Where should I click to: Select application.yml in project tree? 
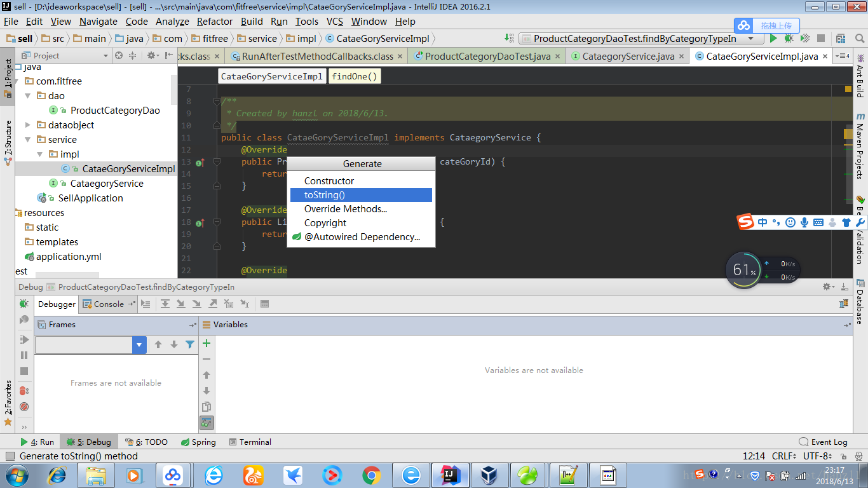(x=69, y=257)
